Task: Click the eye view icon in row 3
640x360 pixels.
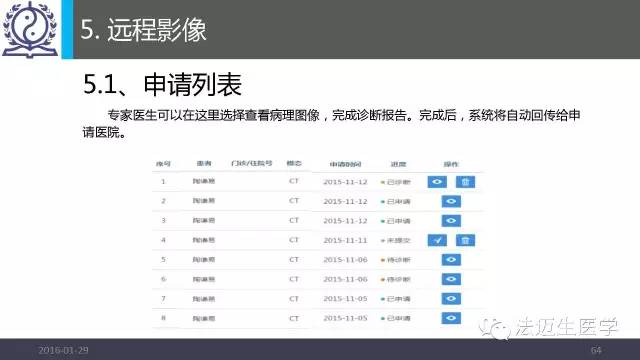Action: pyautogui.click(x=451, y=221)
